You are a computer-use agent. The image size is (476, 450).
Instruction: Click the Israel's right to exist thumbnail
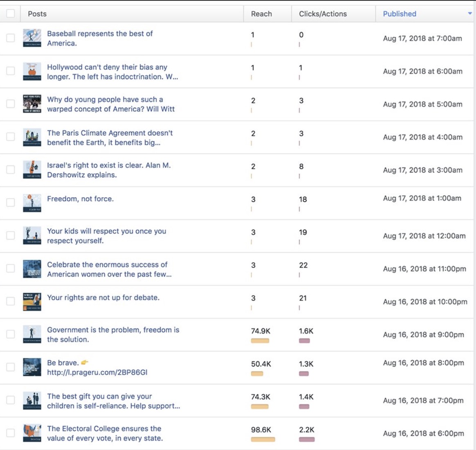(x=32, y=170)
